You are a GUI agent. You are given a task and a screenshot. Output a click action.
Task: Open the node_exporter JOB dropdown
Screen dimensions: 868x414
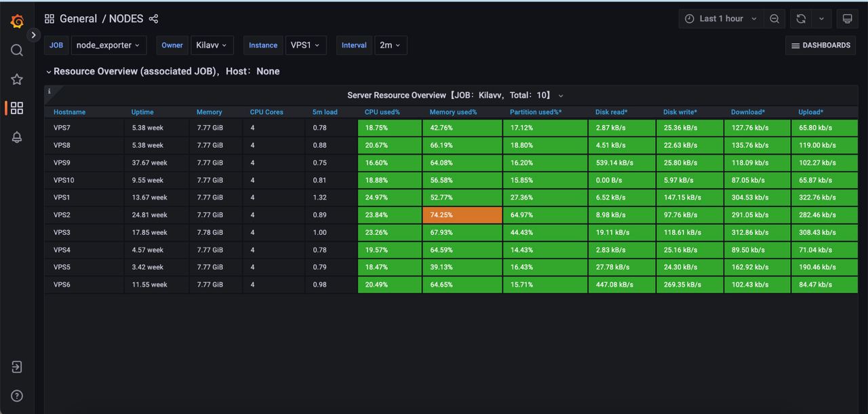pyautogui.click(x=108, y=45)
